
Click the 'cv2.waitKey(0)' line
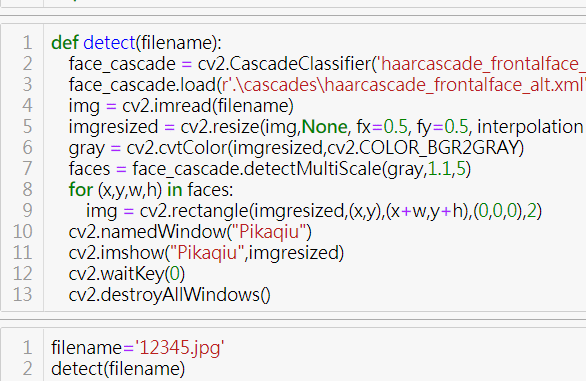(127, 274)
